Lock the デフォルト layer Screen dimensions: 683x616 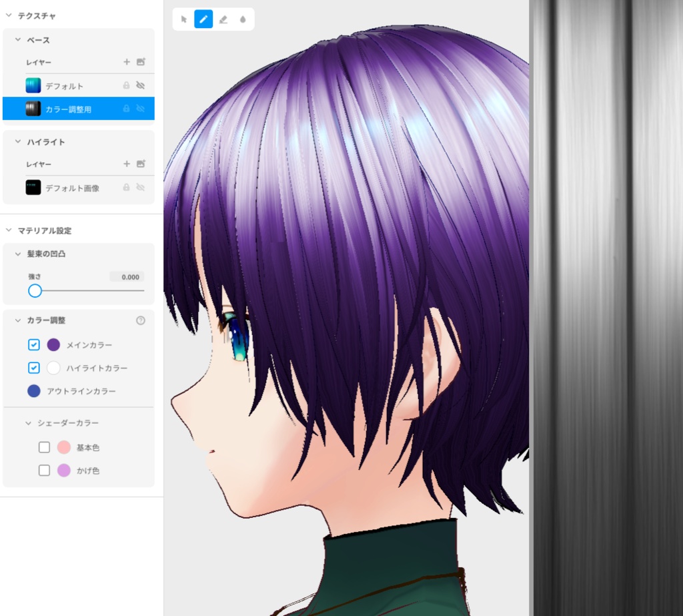126,85
